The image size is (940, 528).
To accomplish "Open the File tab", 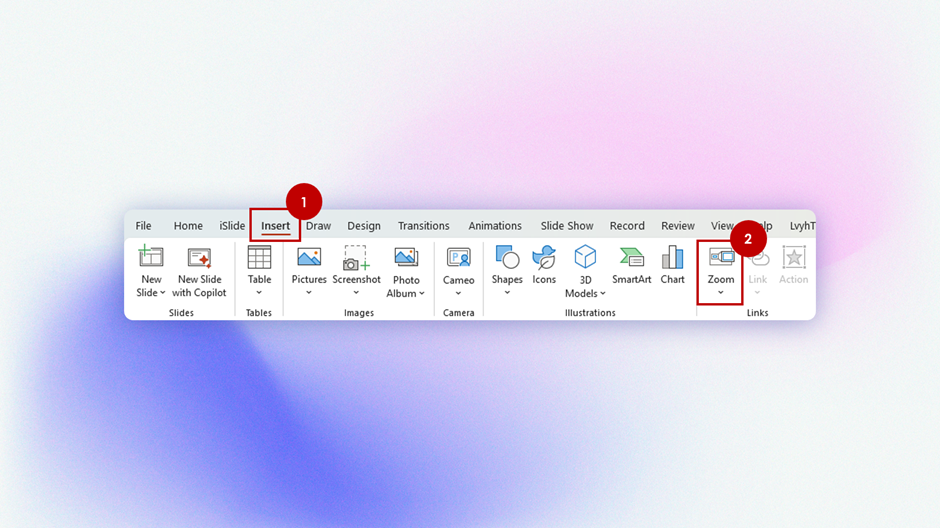I will click(143, 226).
